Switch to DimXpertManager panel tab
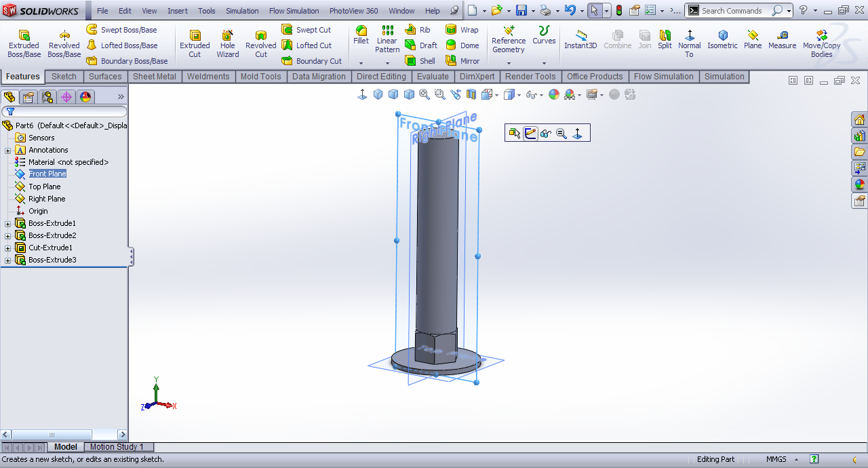868x468 pixels. (x=66, y=97)
